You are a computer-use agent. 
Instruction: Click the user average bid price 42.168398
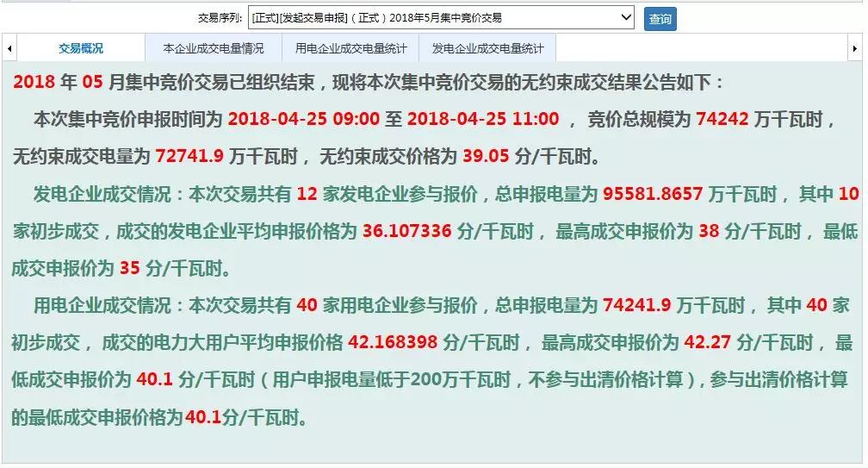point(394,343)
